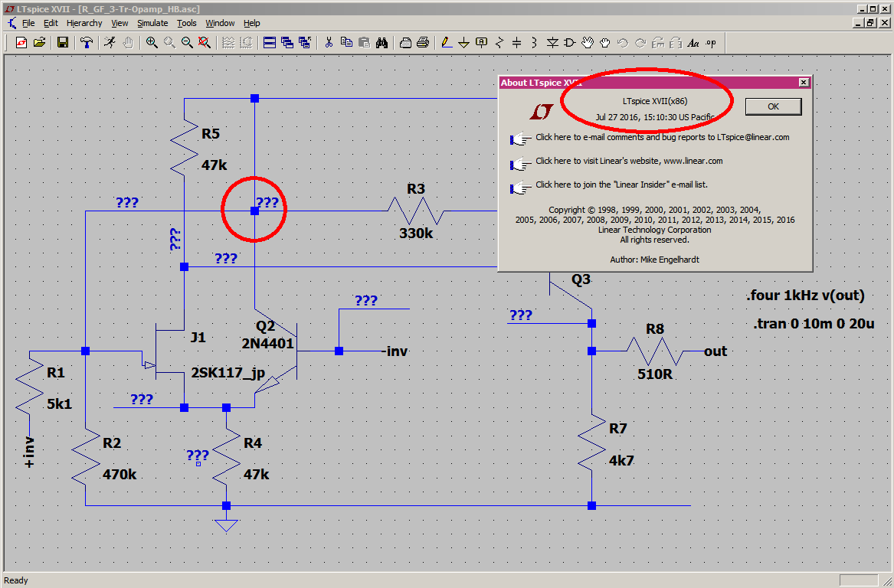The height and width of the screenshot is (588, 894).
Task: Open the Hierarchy menu
Action: 84,23
